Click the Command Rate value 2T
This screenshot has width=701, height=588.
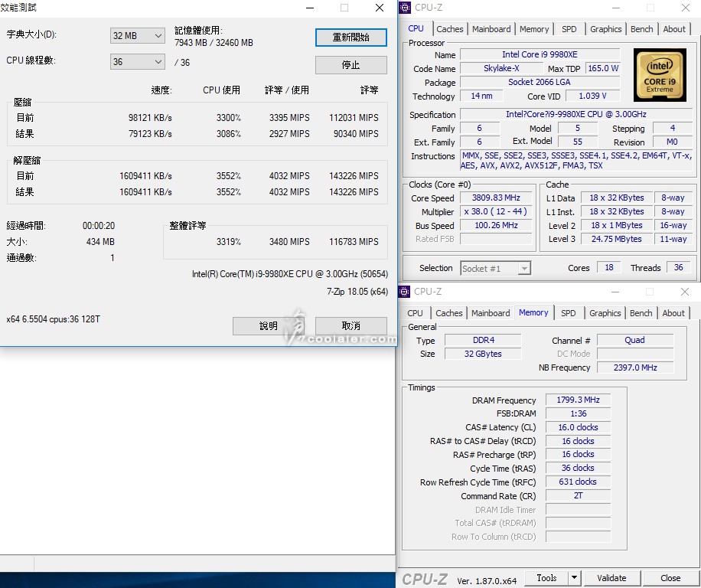(578, 496)
